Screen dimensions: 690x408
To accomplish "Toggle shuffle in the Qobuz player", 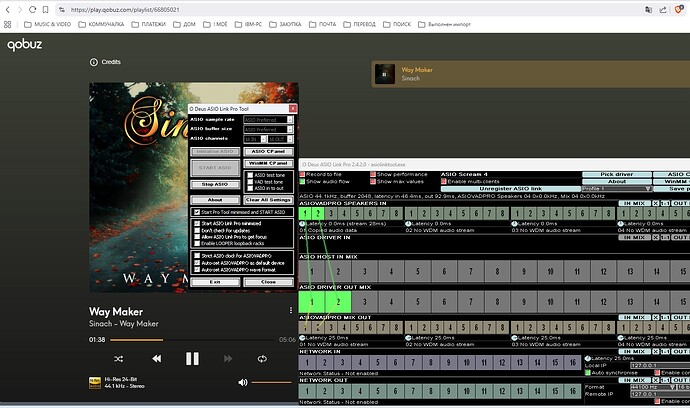I will pos(118,359).
